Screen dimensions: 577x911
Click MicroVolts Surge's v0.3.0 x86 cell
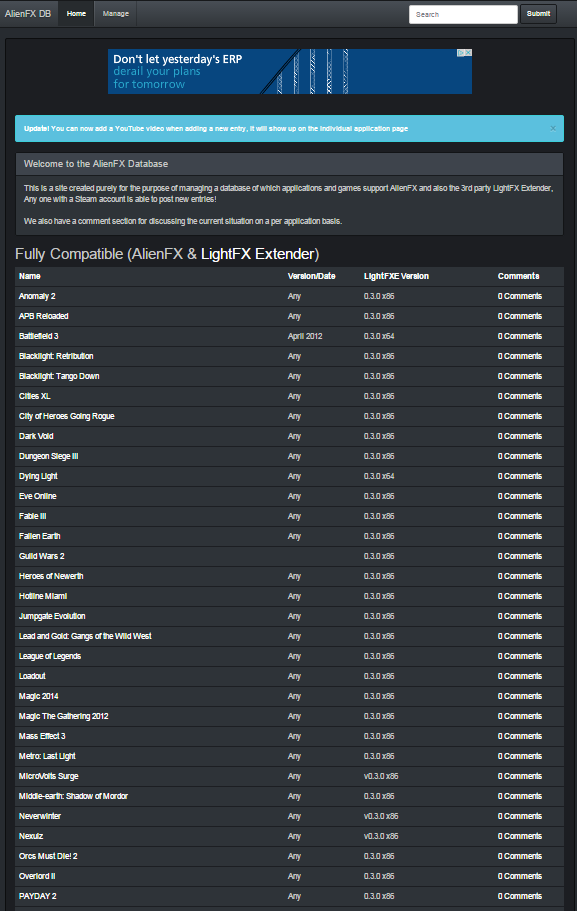click(381, 776)
